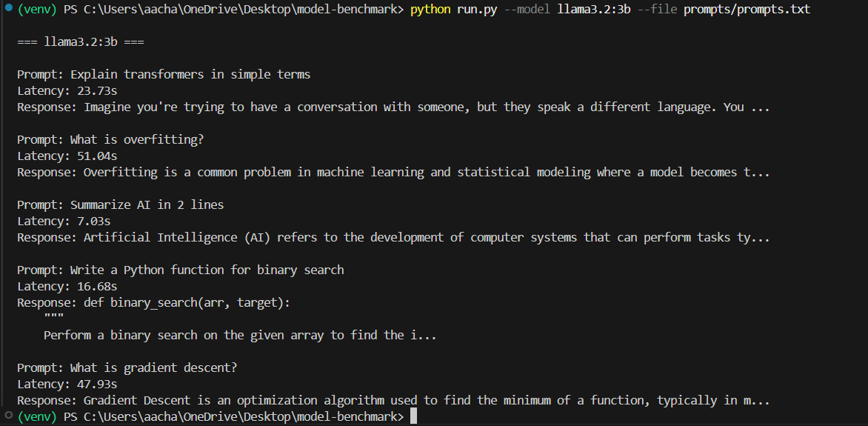Click the response starting 'Artificial Intelligence (AI) refers'
Image resolution: width=868 pixels, height=426 pixels.
[x=393, y=238]
